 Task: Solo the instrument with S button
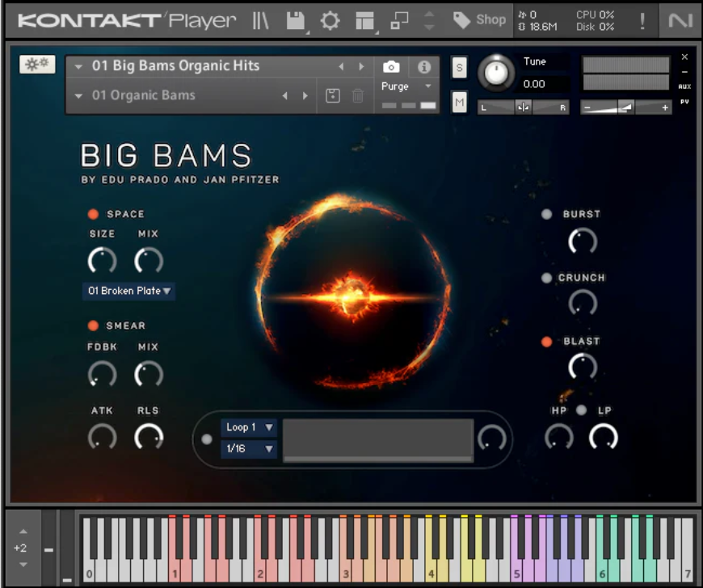[459, 68]
